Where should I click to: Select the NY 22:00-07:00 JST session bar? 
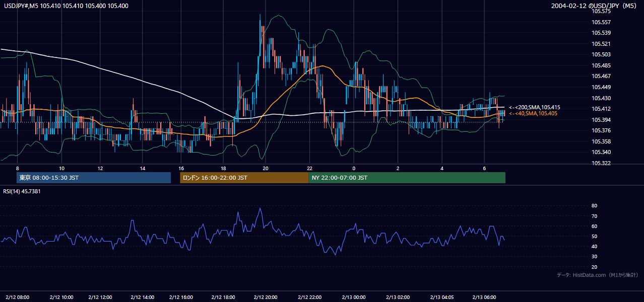(407, 178)
